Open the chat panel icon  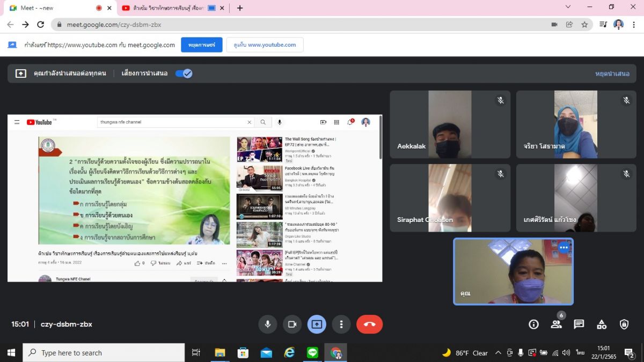579,324
